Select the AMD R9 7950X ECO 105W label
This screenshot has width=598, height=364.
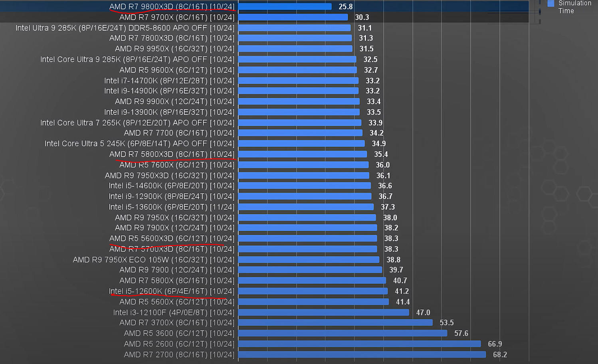point(154,259)
